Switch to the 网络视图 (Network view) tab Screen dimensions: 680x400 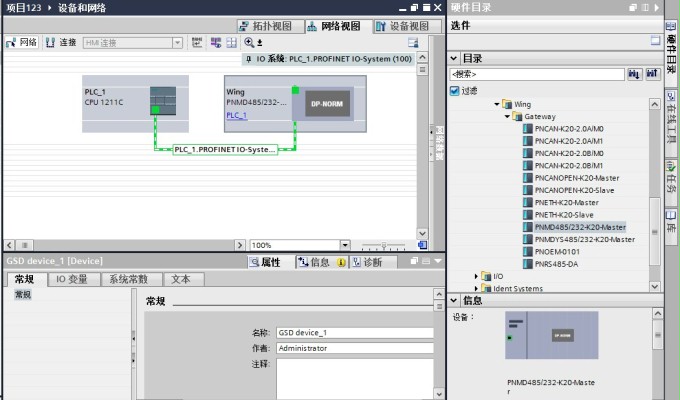339,26
